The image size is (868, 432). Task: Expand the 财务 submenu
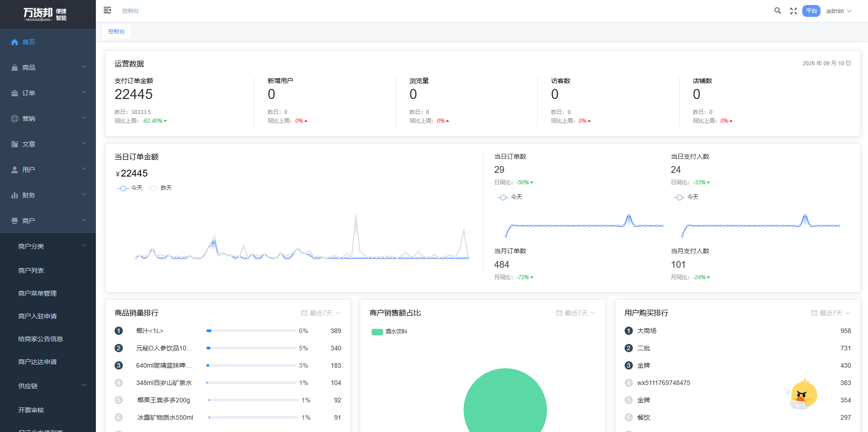(84, 194)
